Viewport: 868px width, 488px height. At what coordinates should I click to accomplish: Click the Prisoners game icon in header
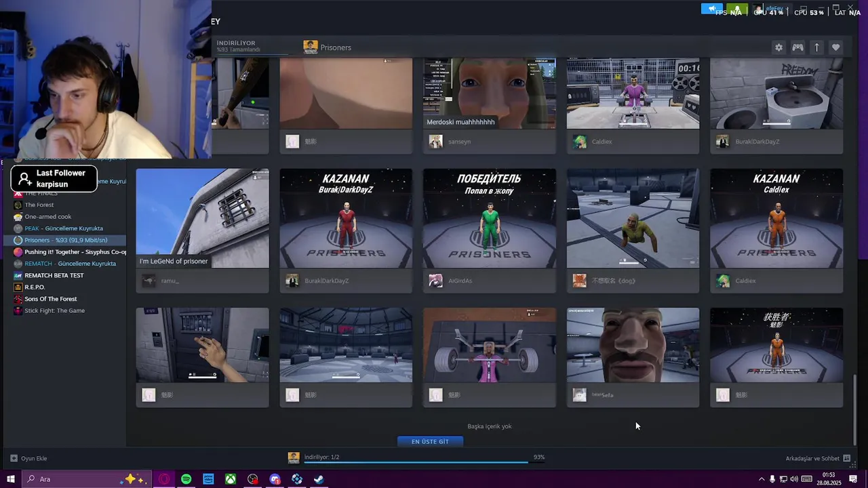point(311,47)
